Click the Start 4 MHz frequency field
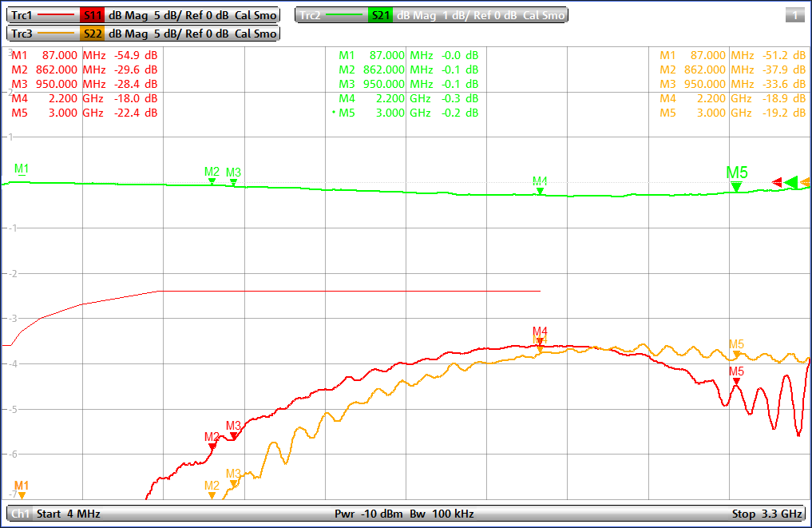 (69, 514)
